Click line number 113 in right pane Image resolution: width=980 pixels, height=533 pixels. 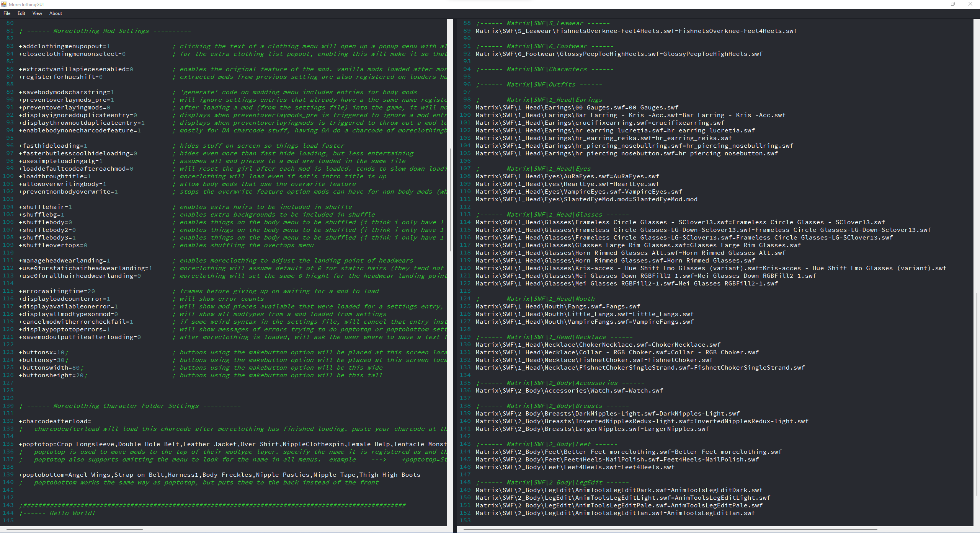pos(465,215)
